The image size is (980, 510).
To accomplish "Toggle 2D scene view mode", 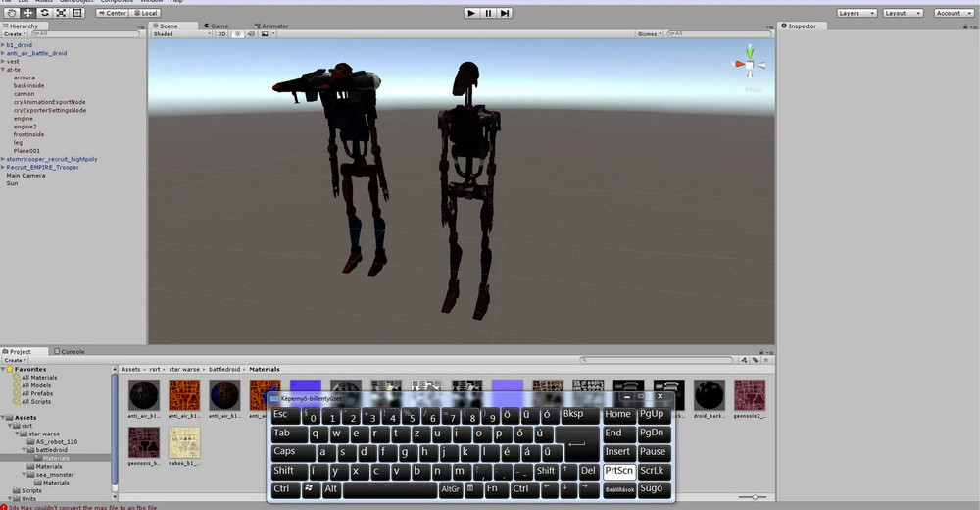I will click(221, 33).
